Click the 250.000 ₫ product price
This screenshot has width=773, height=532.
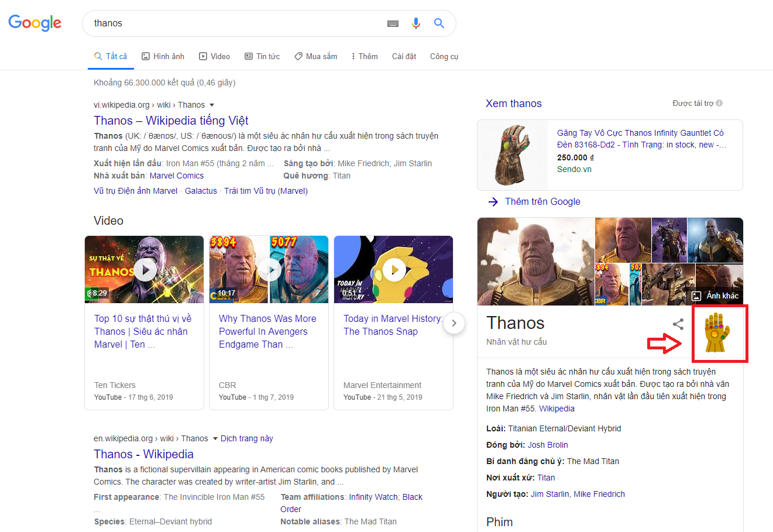[575, 157]
